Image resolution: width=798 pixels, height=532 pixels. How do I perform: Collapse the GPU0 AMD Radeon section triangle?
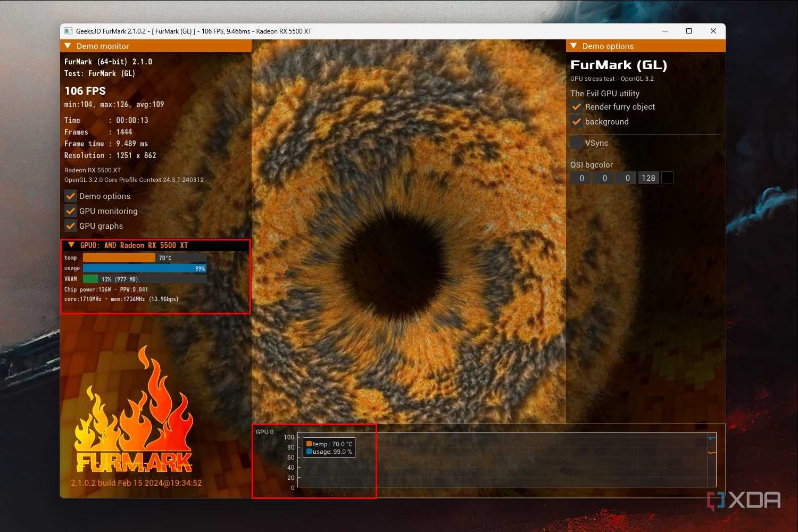[x=71, y=245]
